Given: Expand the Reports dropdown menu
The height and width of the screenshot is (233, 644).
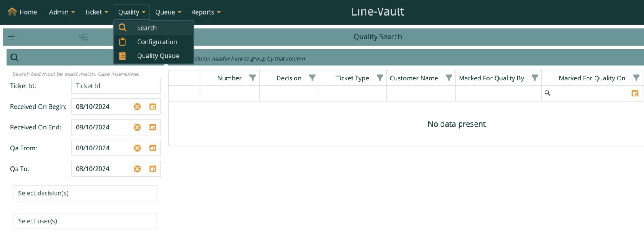Looking at the screenshot, I should pyautogui.click(x=206, y=12).
